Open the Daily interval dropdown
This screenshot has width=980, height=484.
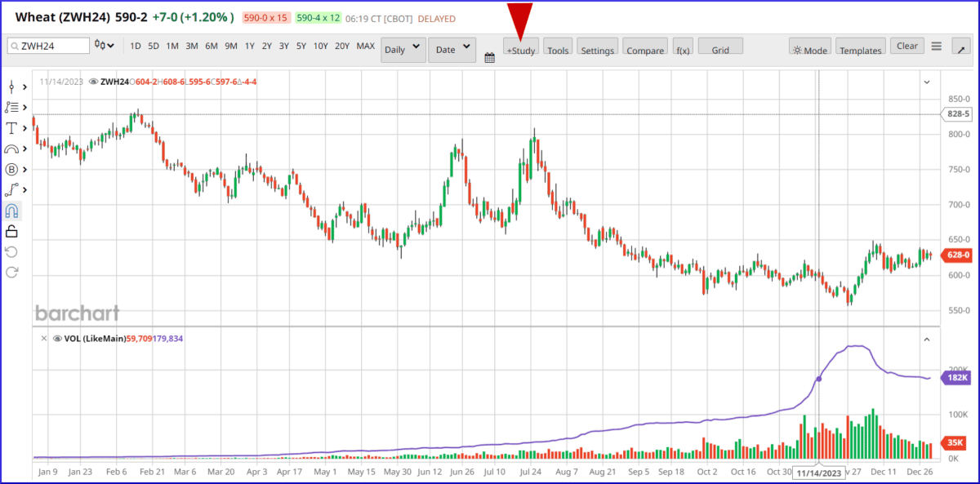402,49
